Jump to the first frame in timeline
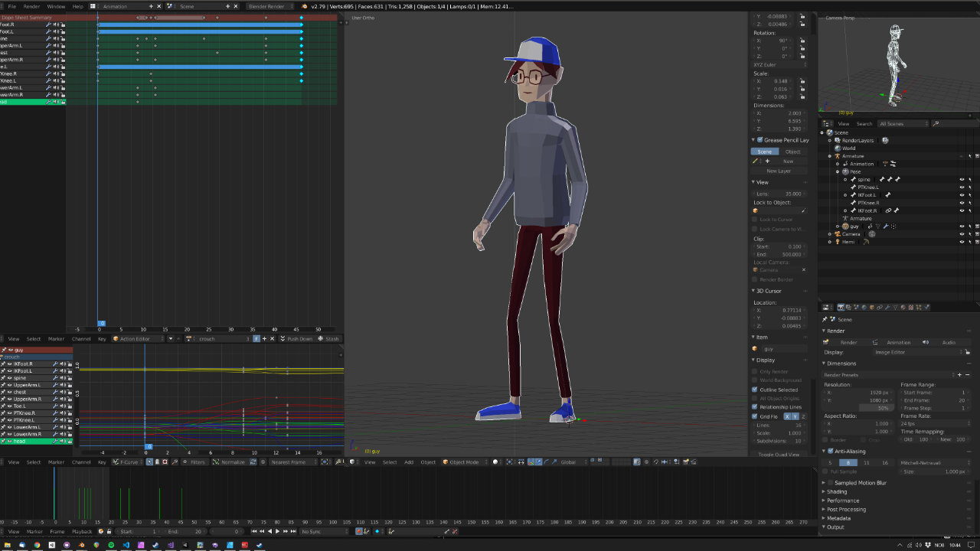Screen dimensions: 980x551 [x=254, y=531]
